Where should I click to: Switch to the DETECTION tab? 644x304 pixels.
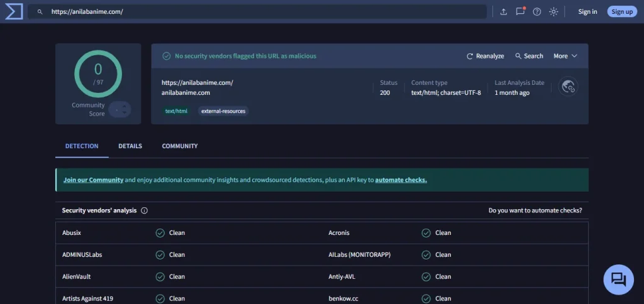coord(82,146)
